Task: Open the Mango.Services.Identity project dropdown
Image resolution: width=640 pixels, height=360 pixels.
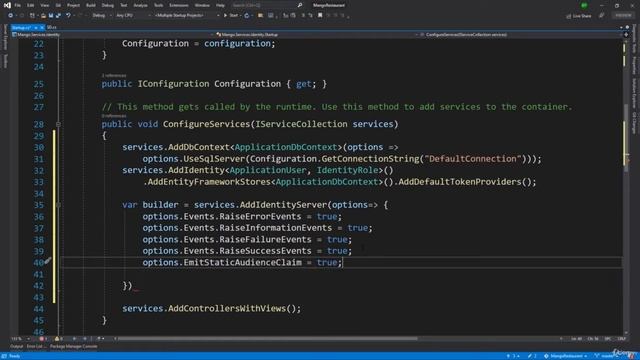Action: coord(112,35)
